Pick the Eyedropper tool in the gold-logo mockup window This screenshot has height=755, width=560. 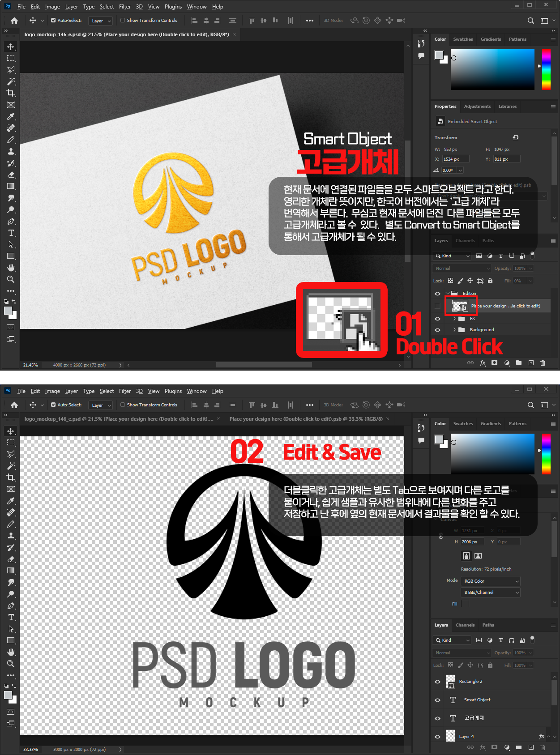11,116
